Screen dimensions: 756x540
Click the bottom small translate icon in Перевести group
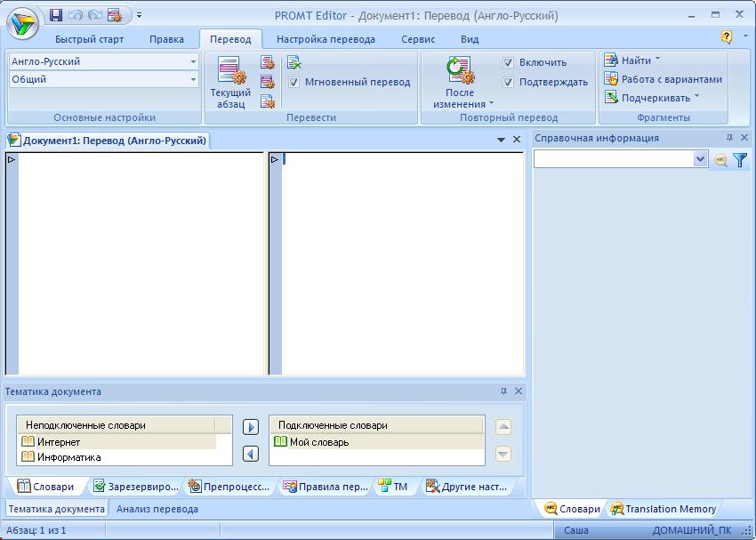tap(268, 101)
